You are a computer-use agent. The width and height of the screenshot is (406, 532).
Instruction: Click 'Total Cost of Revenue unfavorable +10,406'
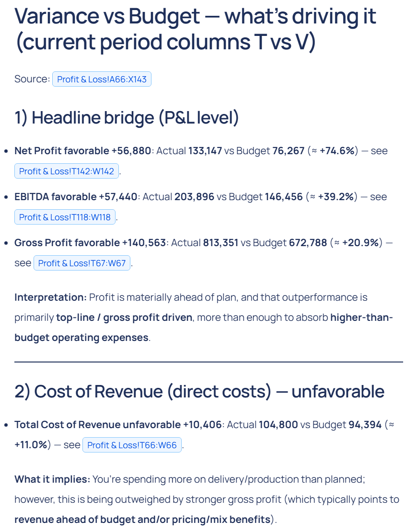[118, 425]
